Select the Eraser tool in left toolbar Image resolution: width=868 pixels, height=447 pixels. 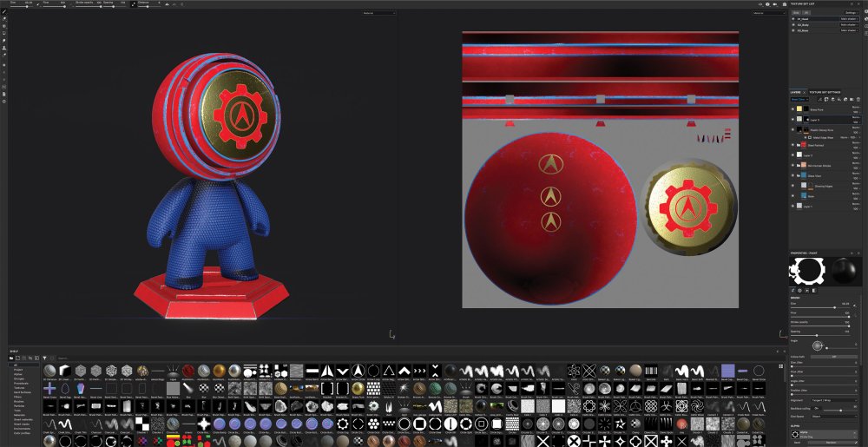pyautogui.click(x=3, y=18)
